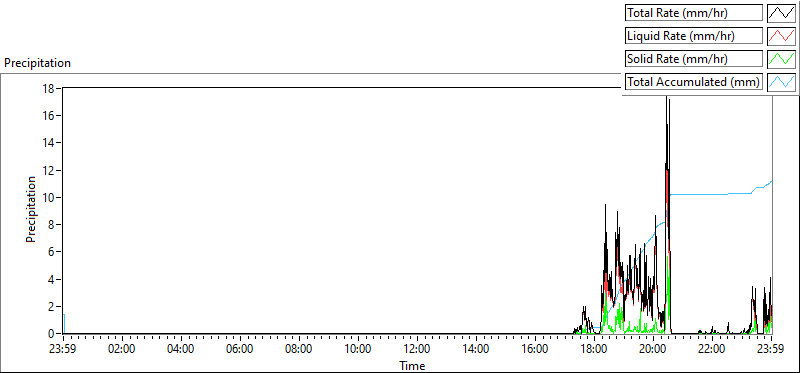Viewport: 800px width, 373px height.
Task: Click the 06:00 time axis tick label
Action: point(240,350)
